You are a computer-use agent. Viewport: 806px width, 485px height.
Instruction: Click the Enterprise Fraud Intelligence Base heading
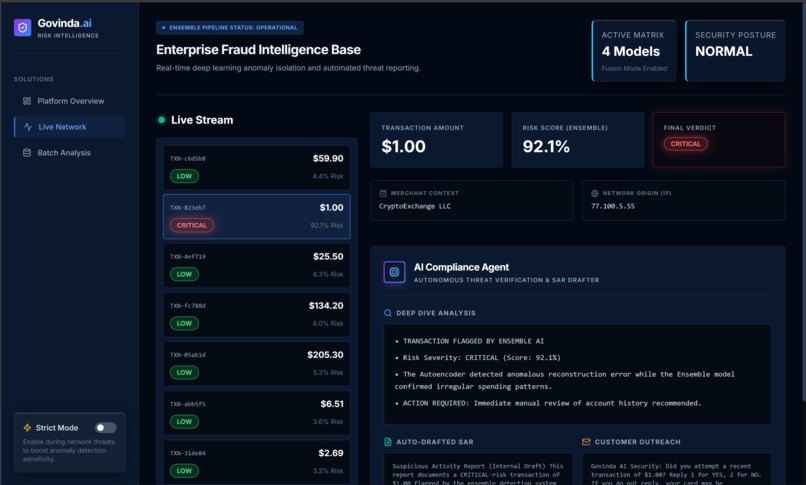[259, 50]
